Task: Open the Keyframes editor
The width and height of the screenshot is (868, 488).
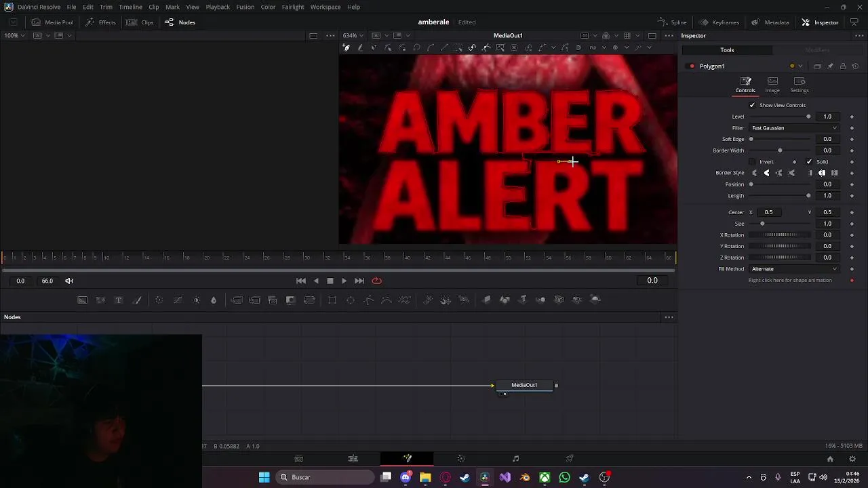Action: point(719,22)
